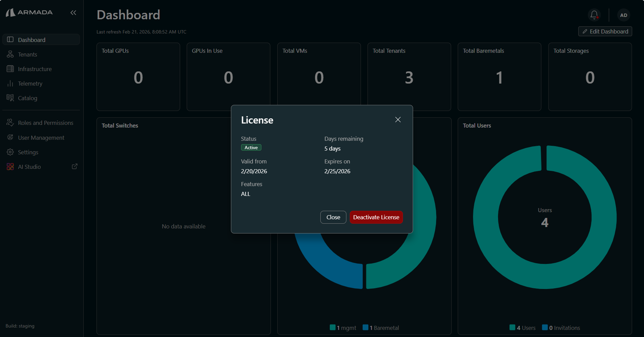Open Roles and Permissions
The height and width of the screenshot is (337, 644).
(x=45, y=122)
